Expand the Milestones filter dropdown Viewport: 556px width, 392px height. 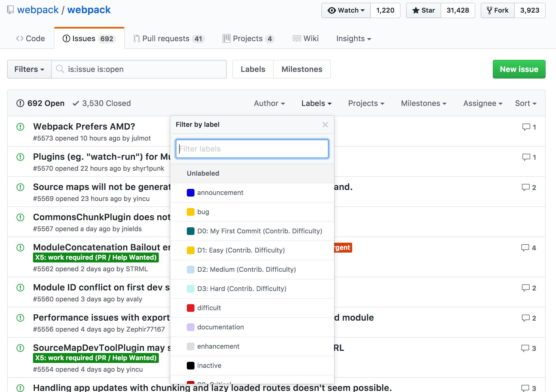[x=424, y=103]
